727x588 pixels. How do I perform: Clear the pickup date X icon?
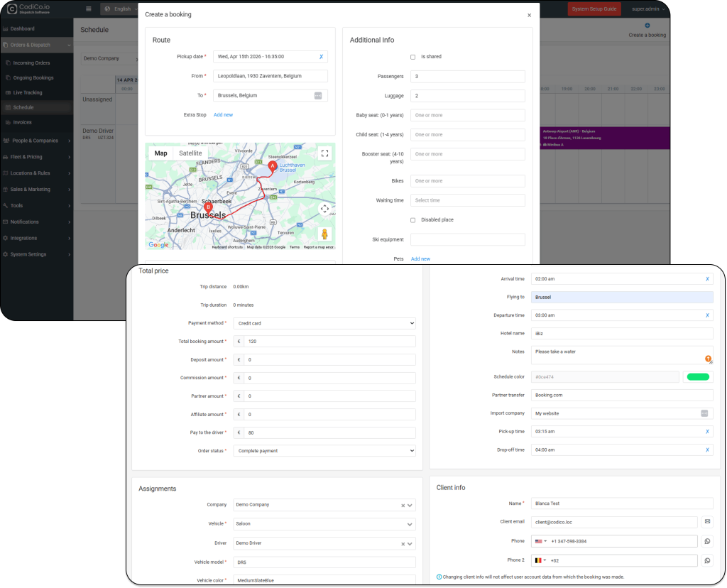click(x=321, y=57)
